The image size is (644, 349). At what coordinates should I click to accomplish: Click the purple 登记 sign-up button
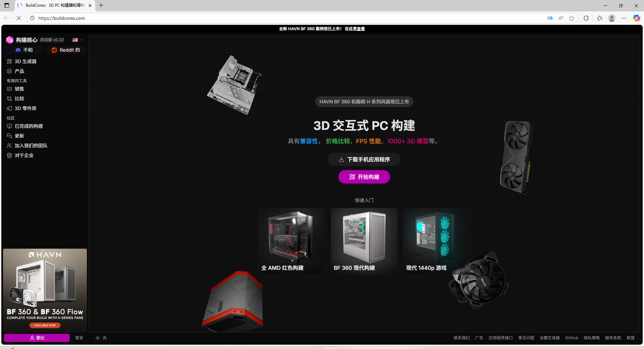pos(37,338)
